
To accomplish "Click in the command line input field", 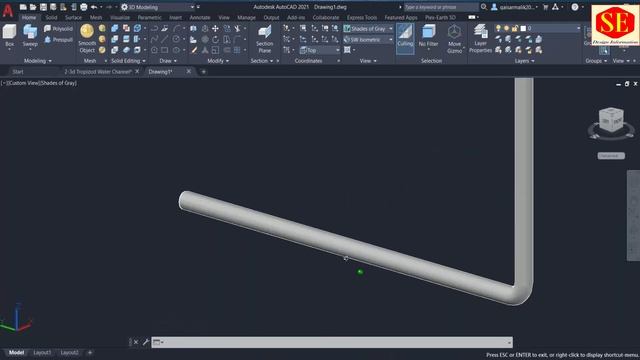I will click(x=333, y=342).
